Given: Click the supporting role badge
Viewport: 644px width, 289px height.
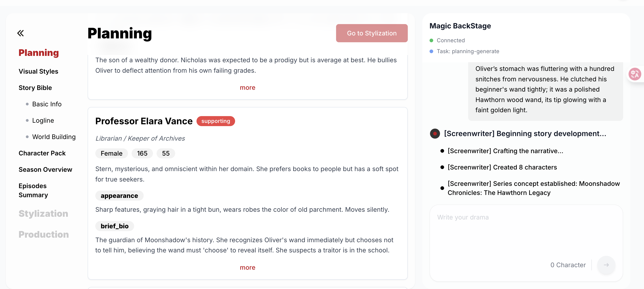Looking at the screenshot, I should pyautogui.click(x=216, y=121).
